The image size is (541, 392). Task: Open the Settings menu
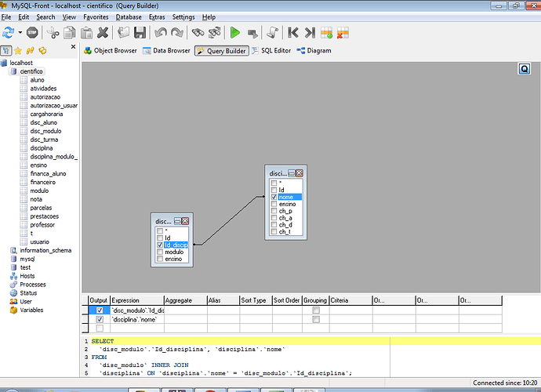(x=183, y=17)
